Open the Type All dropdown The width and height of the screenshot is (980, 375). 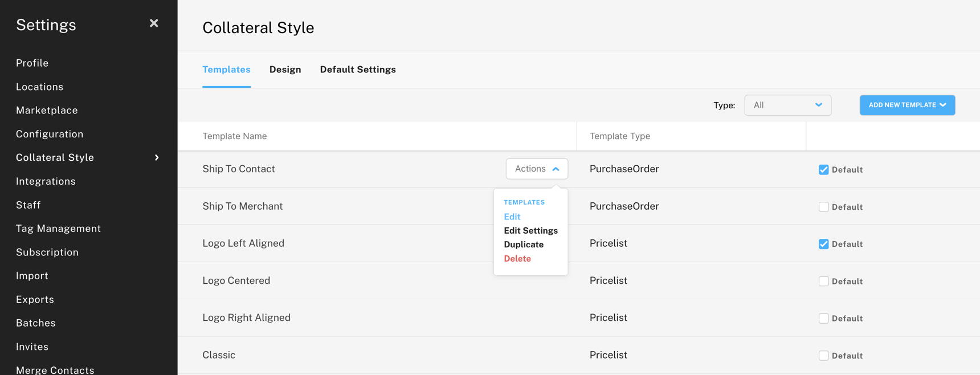(x=788, y=105)
